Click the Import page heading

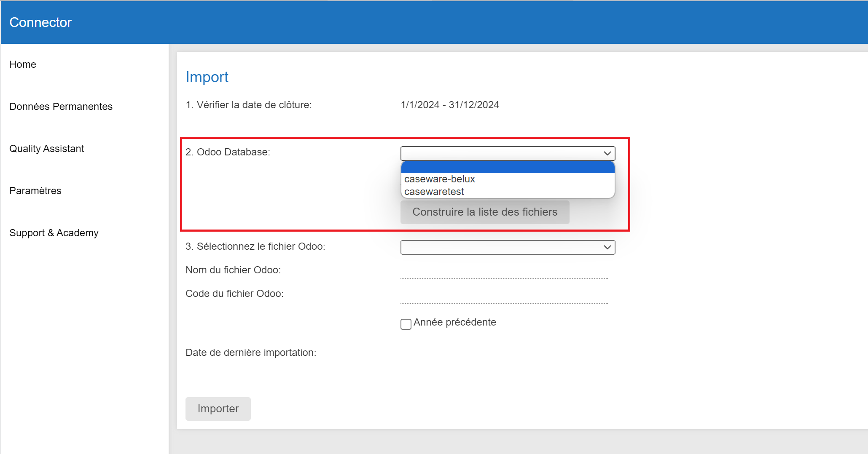coord(207,77)
